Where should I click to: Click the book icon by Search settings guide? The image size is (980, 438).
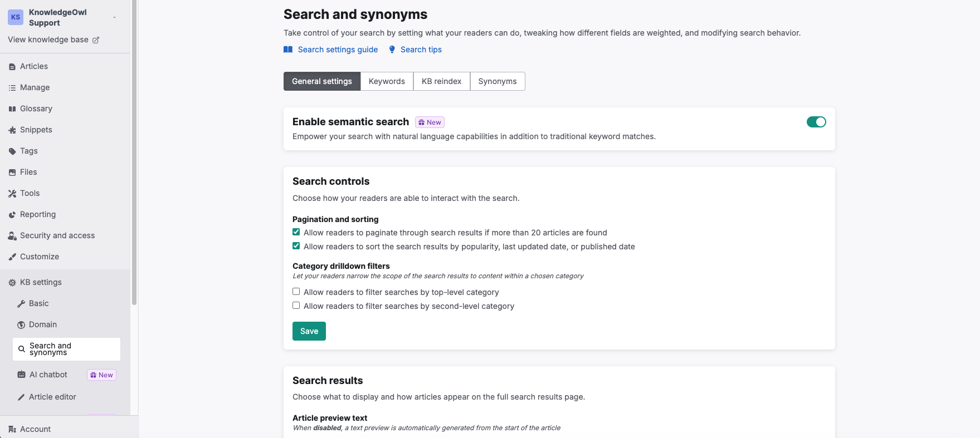click(288, 50)
